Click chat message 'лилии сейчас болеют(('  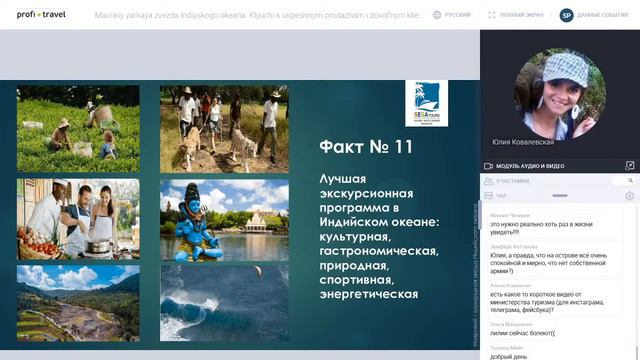(x=522, y=333)
